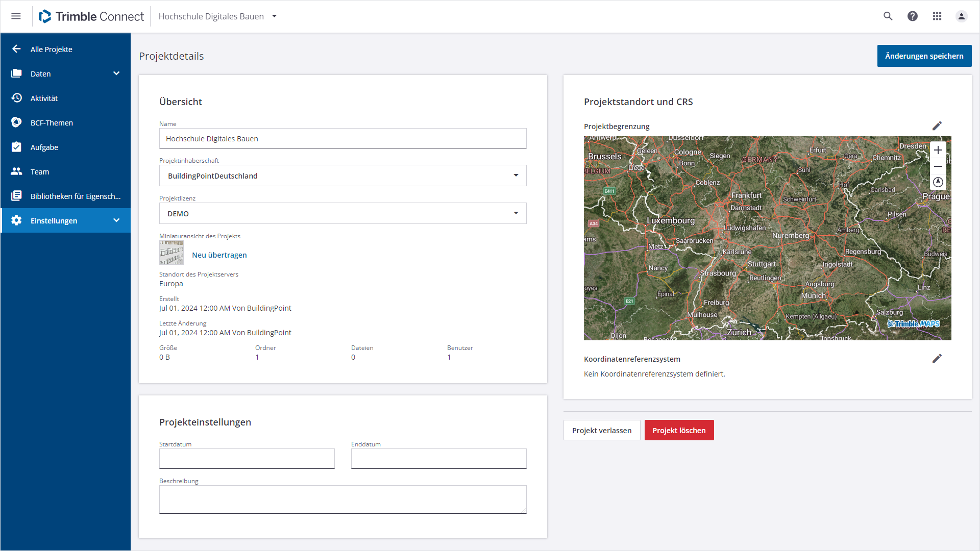
Task: Open the Projektlizenz DEMO dropdown
Action: click(x=516, y=213)
